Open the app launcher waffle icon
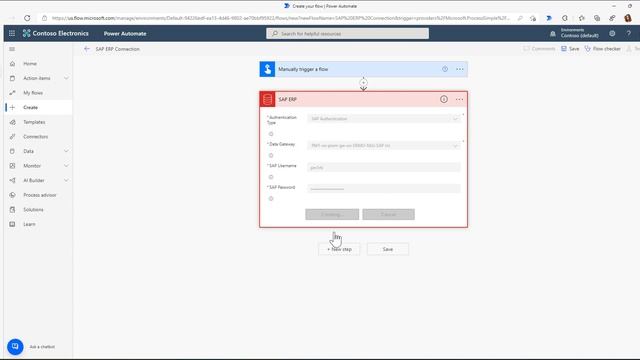Screen dimensions: 640x360 point(12,33)
